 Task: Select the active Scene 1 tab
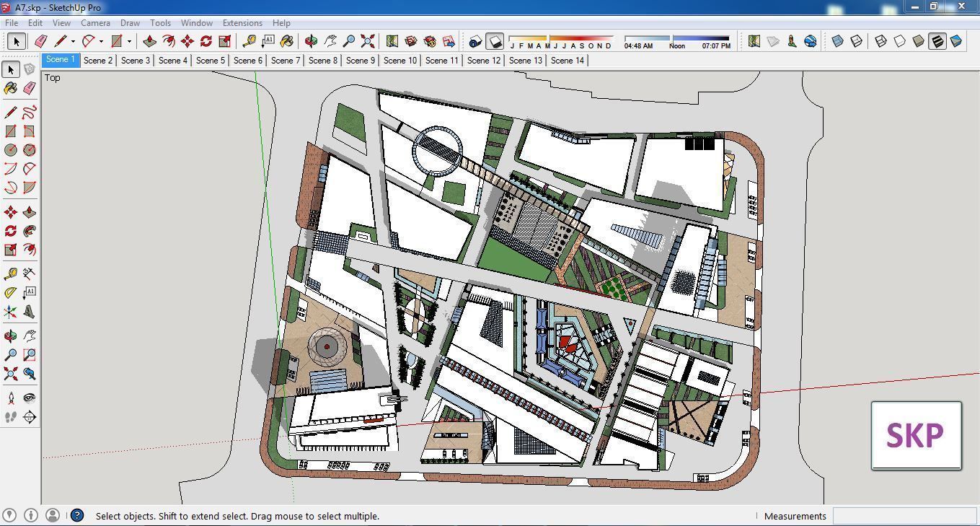tap(61, 60)
